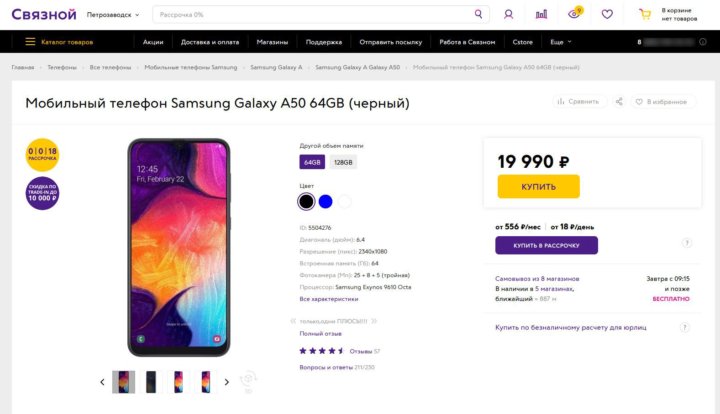Open the 360-degree view icon
The width and height of the screenshot is (720, 414).
click(x=249, y=379)
